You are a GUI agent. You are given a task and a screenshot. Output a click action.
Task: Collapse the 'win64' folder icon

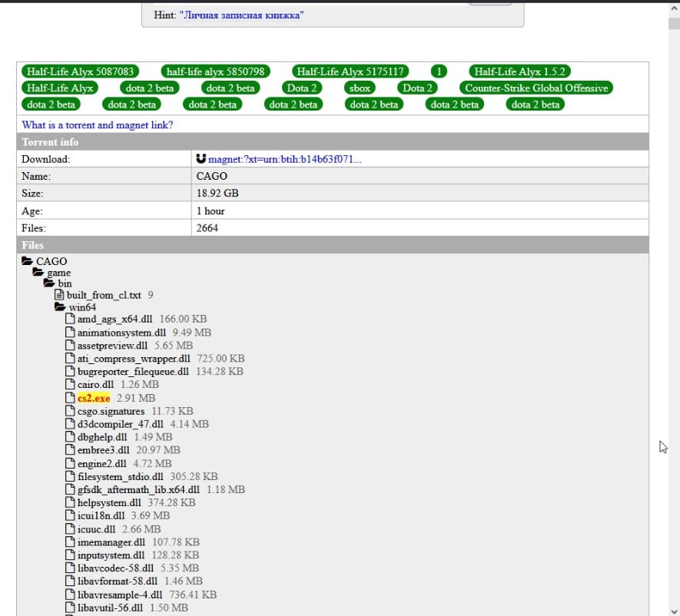[60, 306]
